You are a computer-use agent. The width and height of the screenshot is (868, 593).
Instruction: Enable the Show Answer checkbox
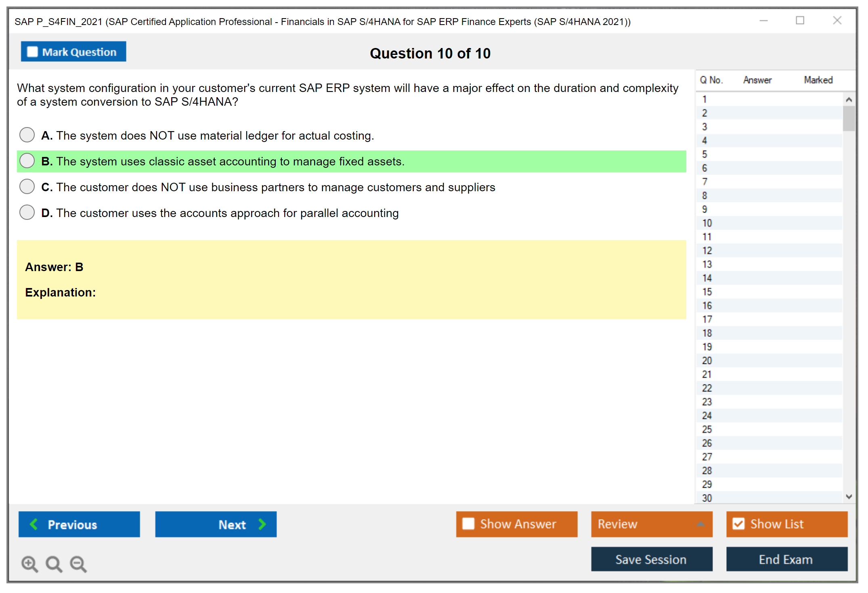point(468,524)
